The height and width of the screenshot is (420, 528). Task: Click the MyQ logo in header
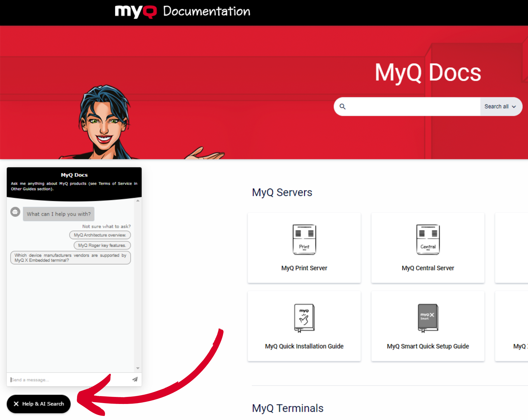coord(136,12)
